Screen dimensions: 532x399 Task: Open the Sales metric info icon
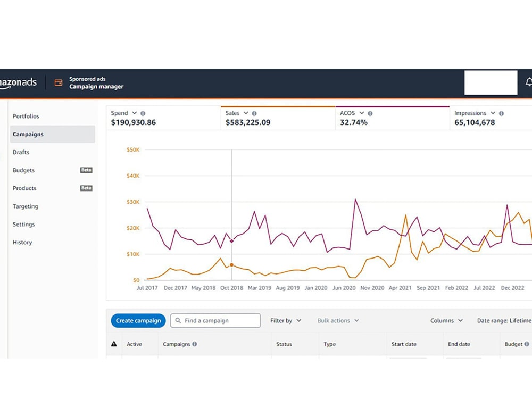(254, 113)
